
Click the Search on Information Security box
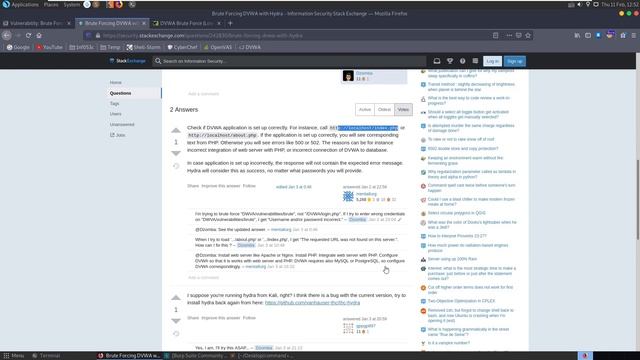(x=290, y=61)
